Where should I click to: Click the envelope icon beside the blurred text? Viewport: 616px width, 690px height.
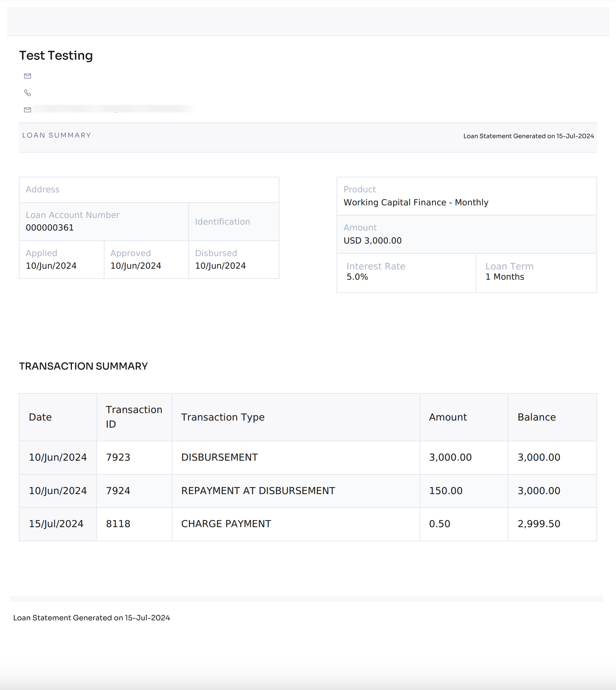[x=28, y=110]
